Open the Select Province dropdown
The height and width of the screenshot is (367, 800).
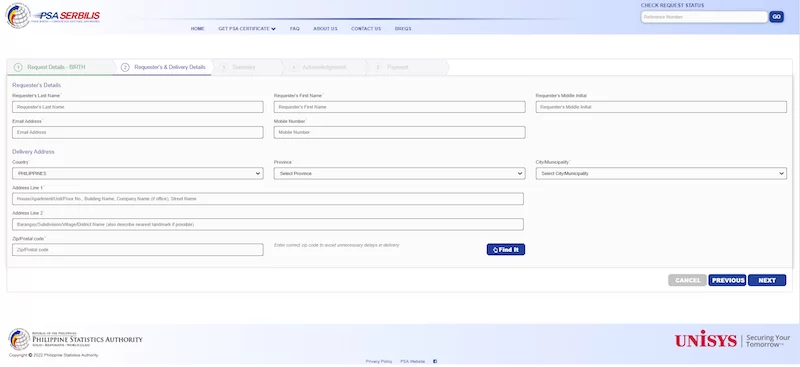pyautogui.click(x=399, y=174)
